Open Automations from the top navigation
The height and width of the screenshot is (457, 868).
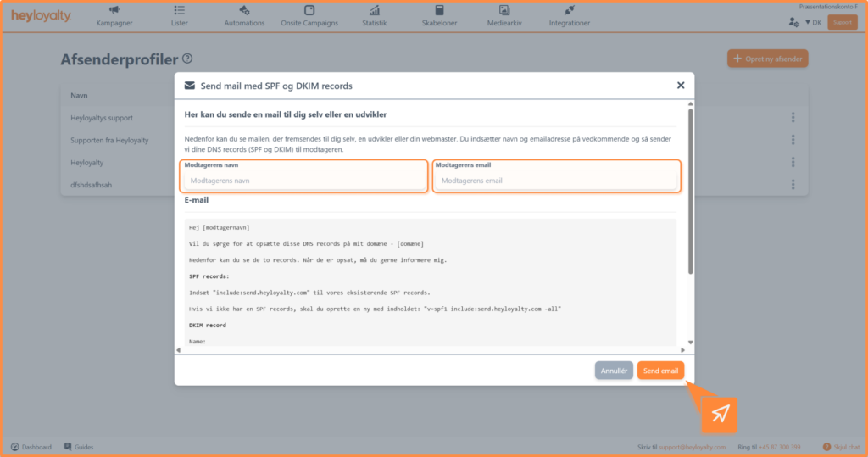click(244, 10)
